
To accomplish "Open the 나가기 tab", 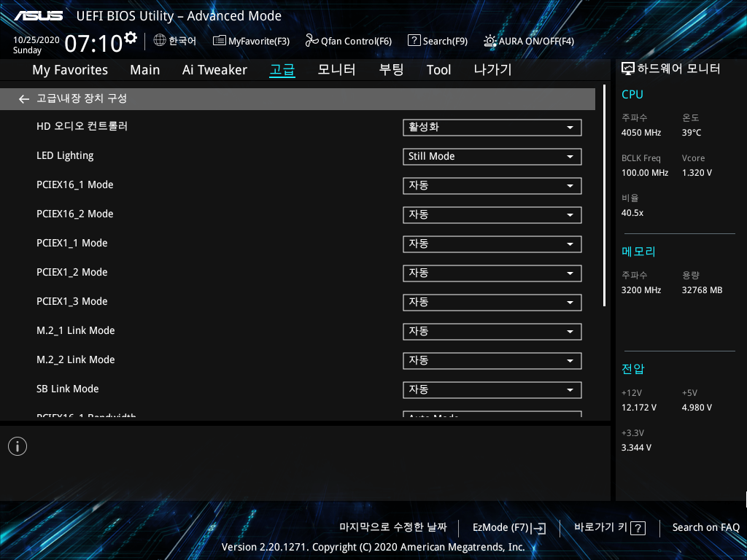I will coord(492,70).
